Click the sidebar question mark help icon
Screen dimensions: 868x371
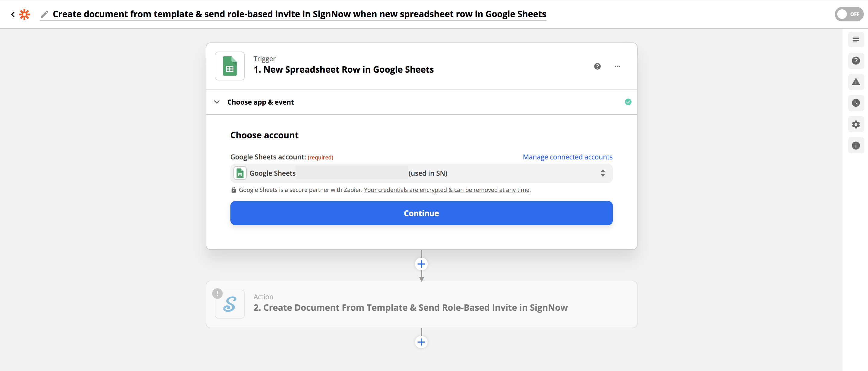tap(856, 61)
